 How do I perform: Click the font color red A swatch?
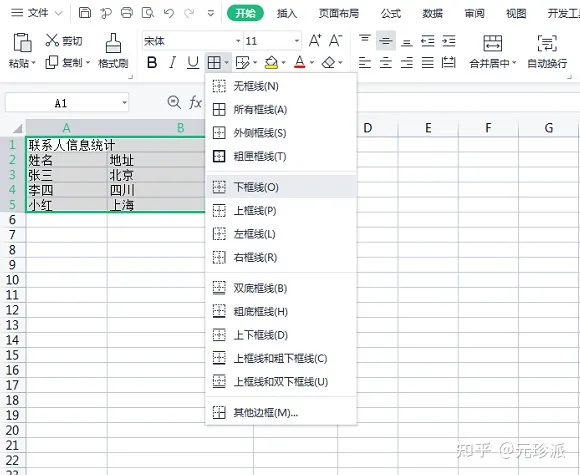[300, 62]
